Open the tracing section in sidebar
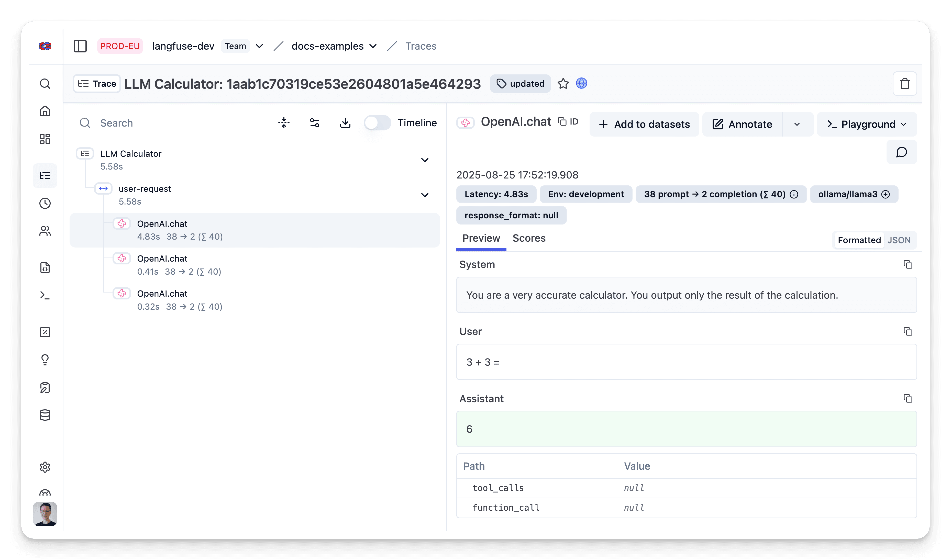The width and height of the screenshot is (951, 560). point(45,176)
